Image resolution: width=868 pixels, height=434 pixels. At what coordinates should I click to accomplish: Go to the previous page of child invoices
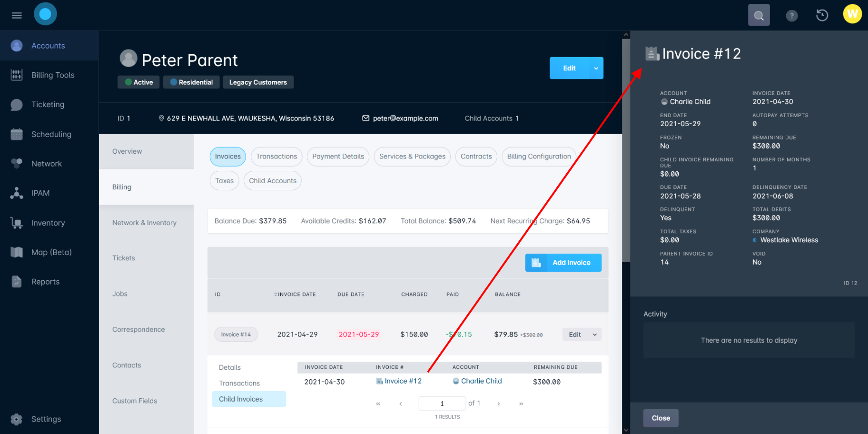(401, 404)
